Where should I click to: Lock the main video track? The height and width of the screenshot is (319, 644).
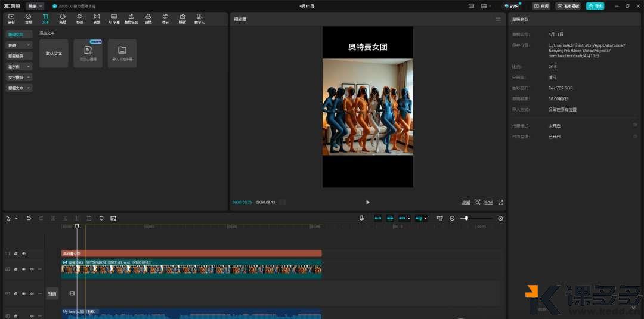16,269
